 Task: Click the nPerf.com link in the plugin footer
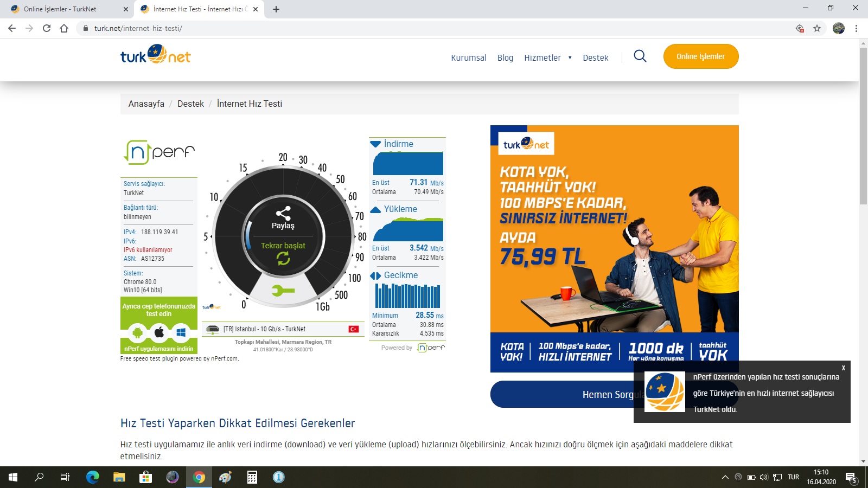224,358
